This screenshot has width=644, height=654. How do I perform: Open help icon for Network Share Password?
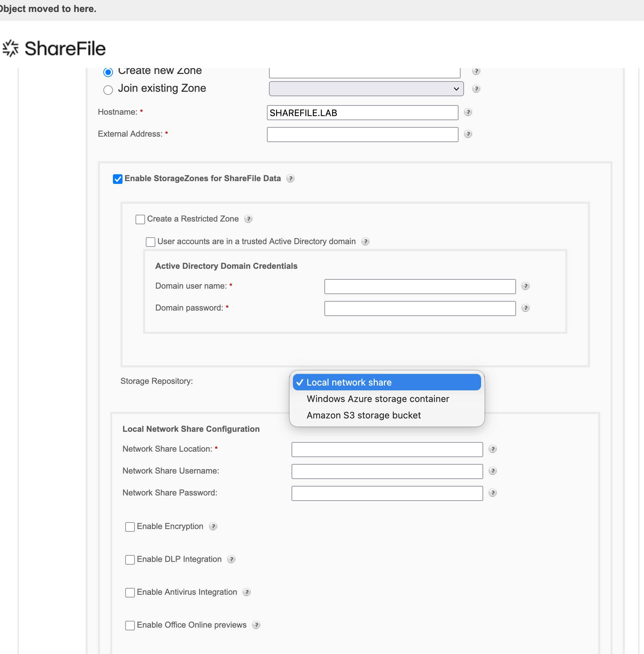coord(492,493)
